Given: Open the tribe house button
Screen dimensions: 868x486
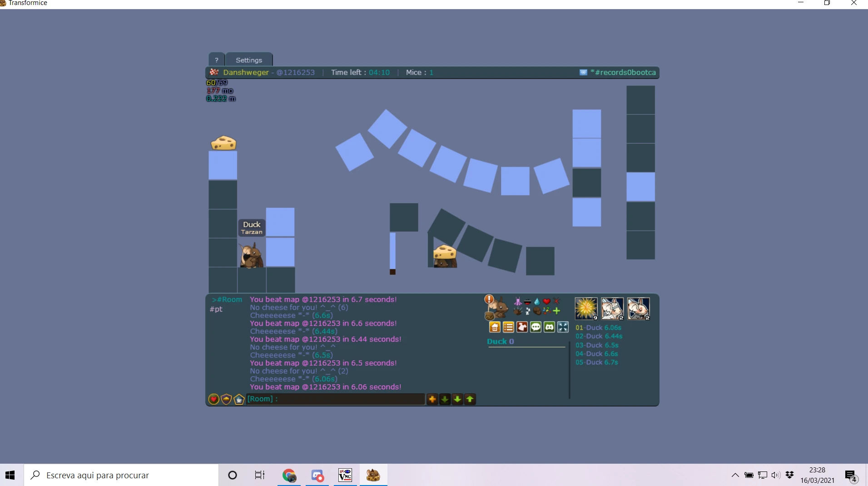Looking at the screenshot, I should (x=495, y=327).
